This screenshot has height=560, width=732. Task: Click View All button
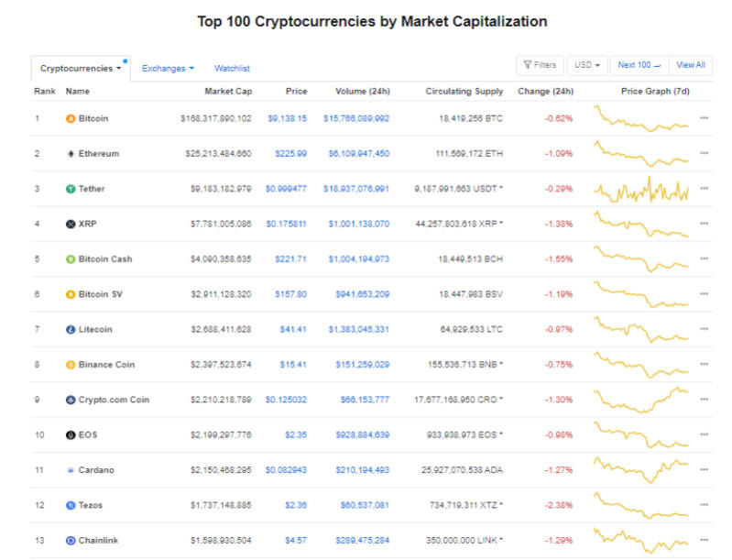pyautogui.click(x=691, y=65)
